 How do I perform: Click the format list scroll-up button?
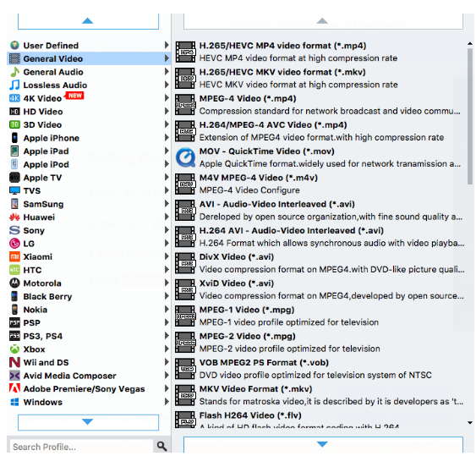point(323,21)
